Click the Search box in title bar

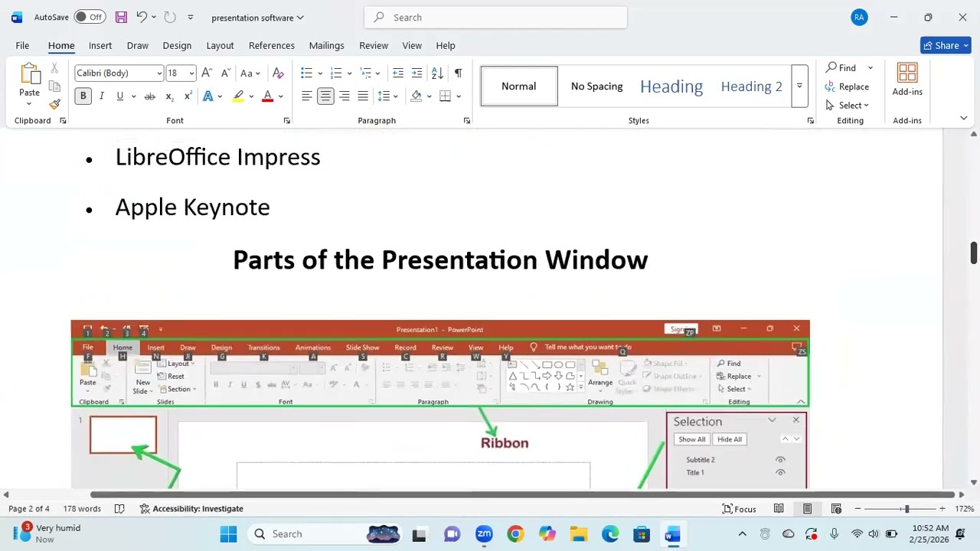496,17
